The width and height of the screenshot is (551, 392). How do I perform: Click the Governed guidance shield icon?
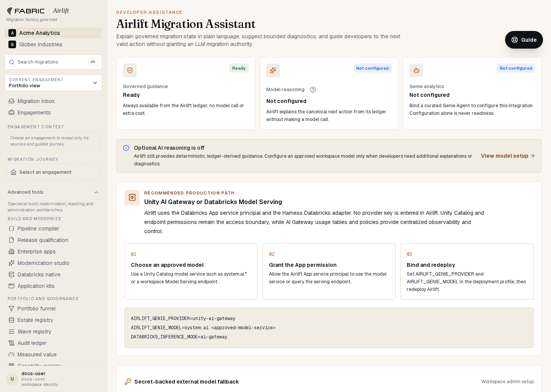pos(130,70)
